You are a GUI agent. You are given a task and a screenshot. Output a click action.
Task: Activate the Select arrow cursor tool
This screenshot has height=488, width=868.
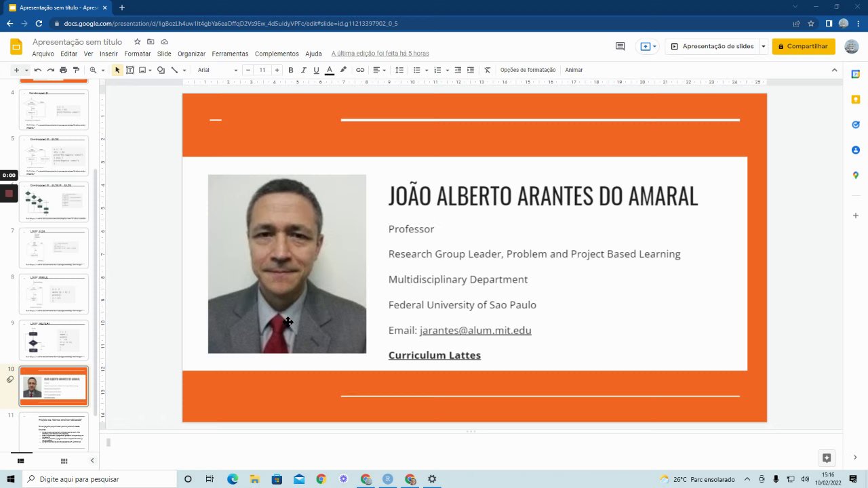[117, 70]
